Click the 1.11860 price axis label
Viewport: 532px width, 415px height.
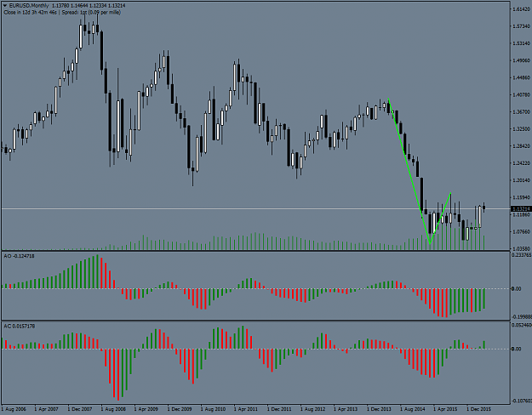[522, 214]
